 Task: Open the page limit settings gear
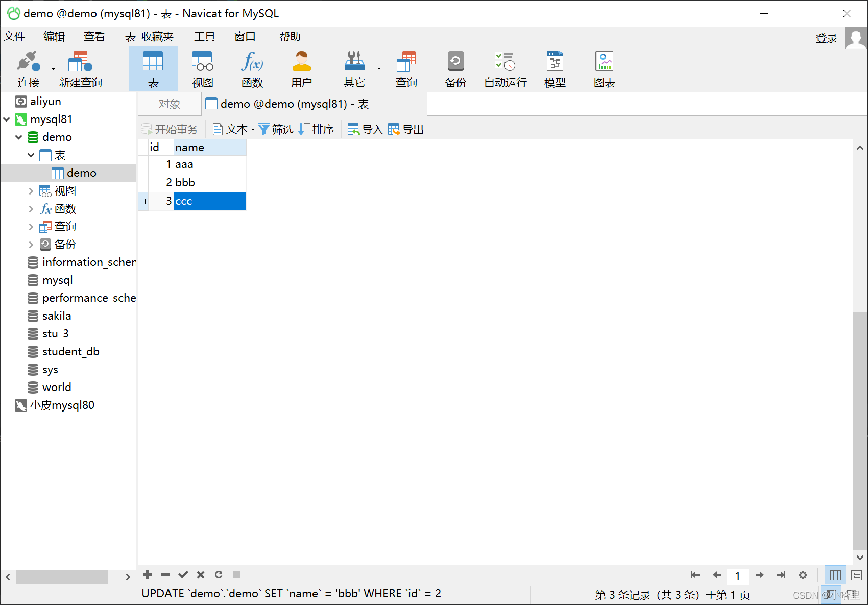[x=803, y=575]
